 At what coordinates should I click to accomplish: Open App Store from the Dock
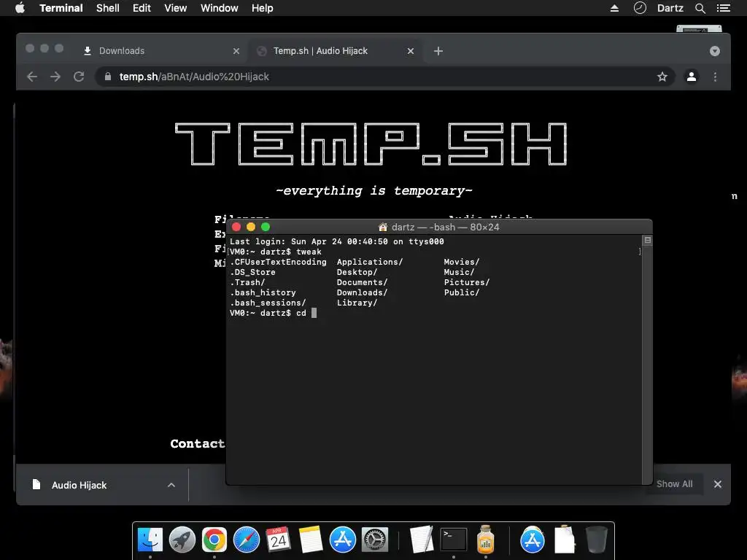click(343, 540)
